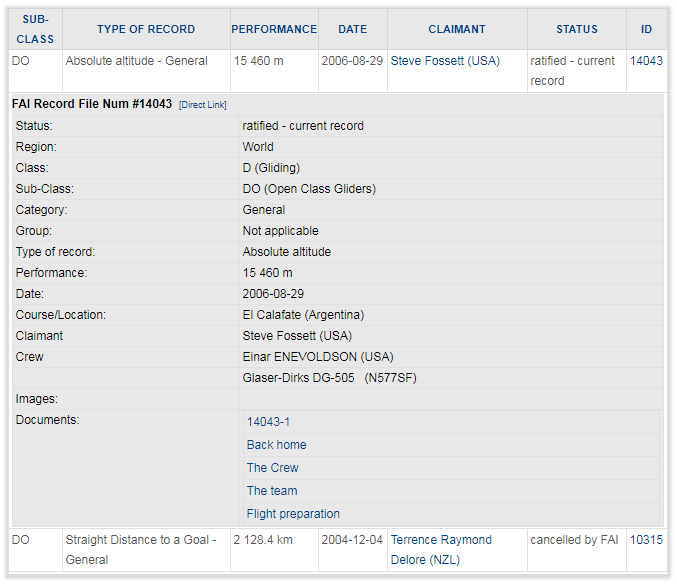Sort by STATUS column header
This screenshot has width=677, height=584.
coord(577,29)
